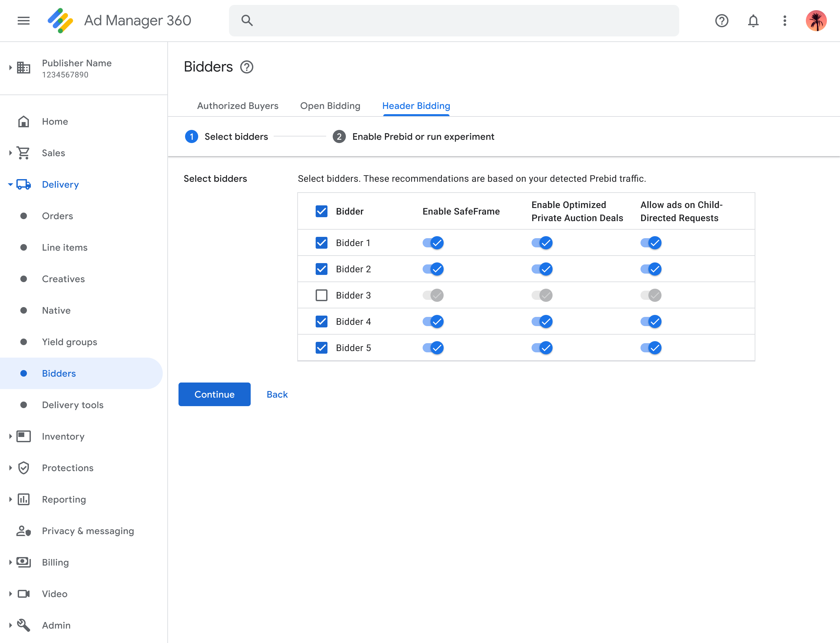The height and width of the screenshot is (643, 840).
Task: Expand the Delivery sidebar section
Action: (11, 184)
